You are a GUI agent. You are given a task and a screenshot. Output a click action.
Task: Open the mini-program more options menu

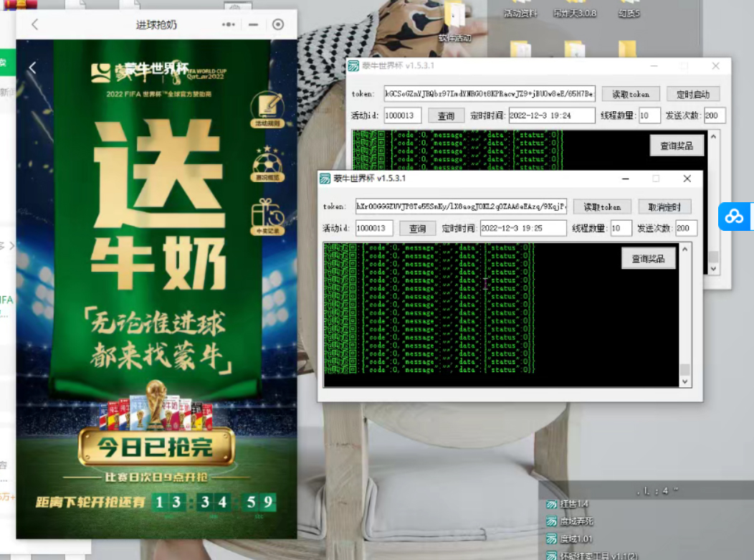pos(229,24)
